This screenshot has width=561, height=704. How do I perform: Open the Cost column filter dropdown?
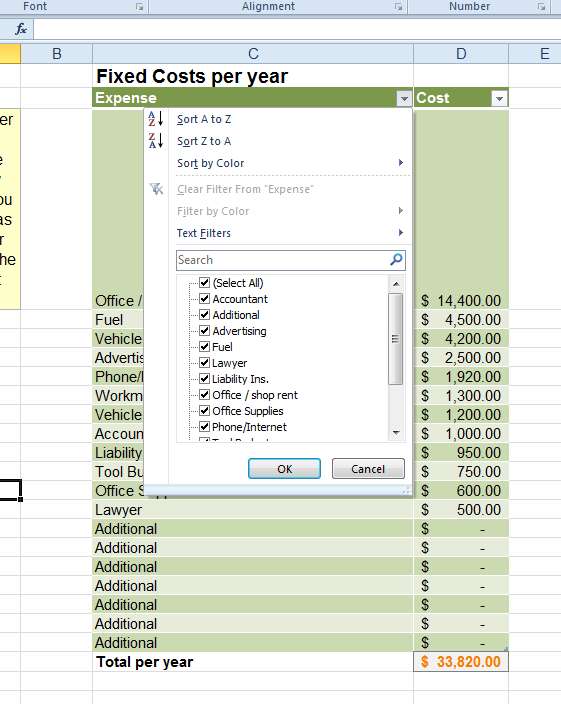pos(499,98)
